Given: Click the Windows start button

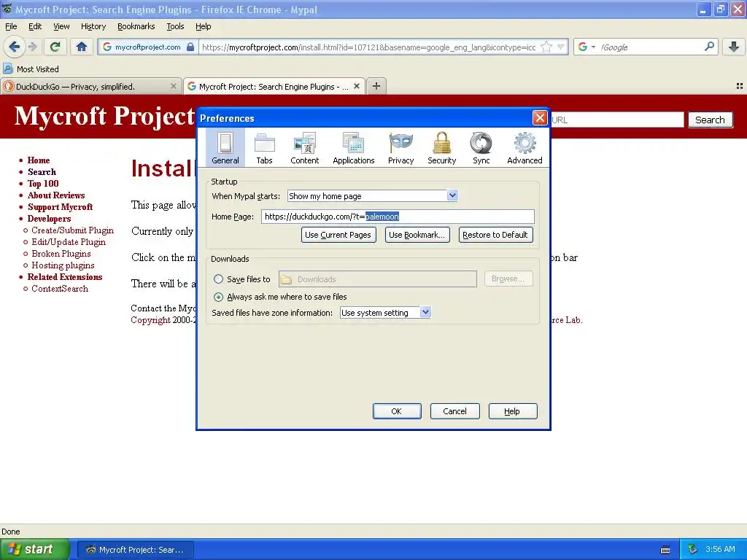Looking at the screenshot, I should 35,549.
